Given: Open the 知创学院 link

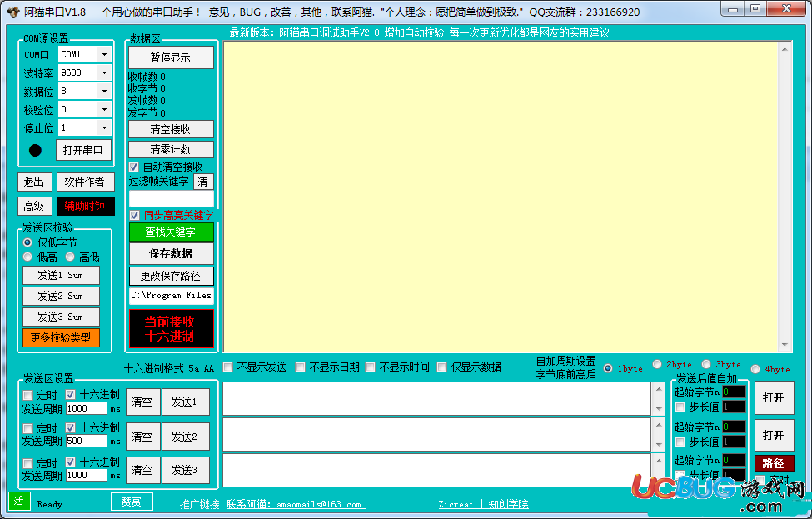Looking at the screenshot, I should click(x=508, y=504).
